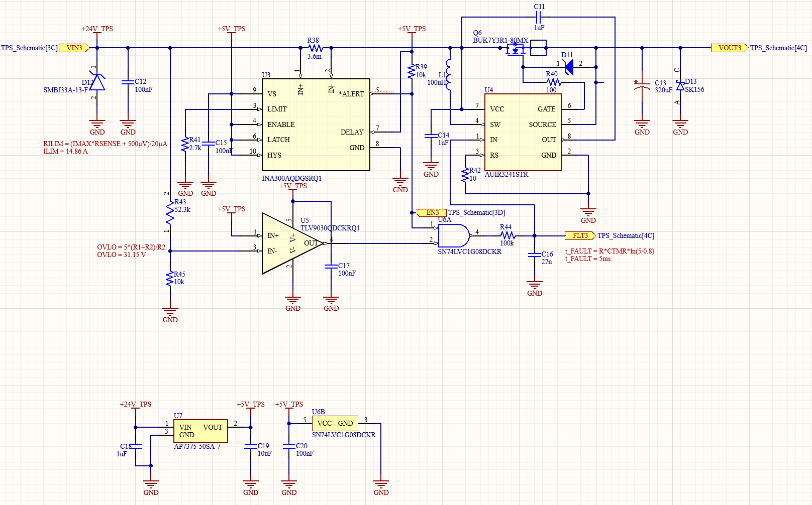Select the R38 sense resistor symbol
Screen dimensions: 812x505
pyautogui.click(x=316, y=48)
